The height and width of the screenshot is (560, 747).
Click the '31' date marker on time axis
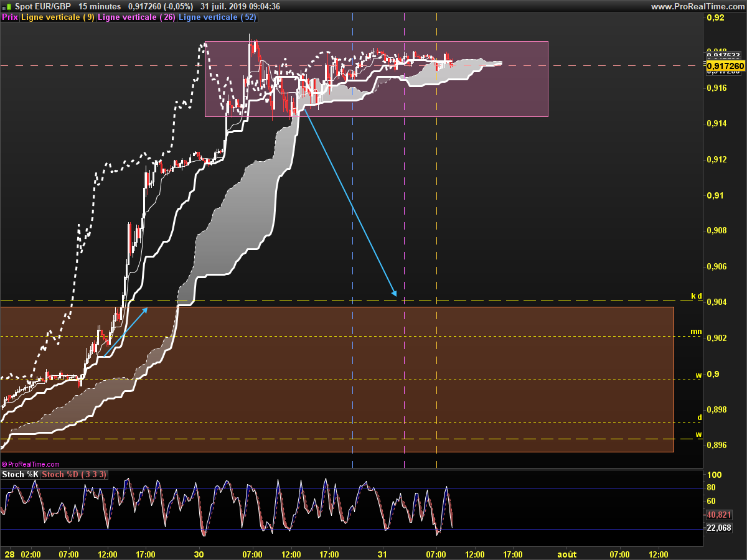pyautogui.click(x=383, y=554)
